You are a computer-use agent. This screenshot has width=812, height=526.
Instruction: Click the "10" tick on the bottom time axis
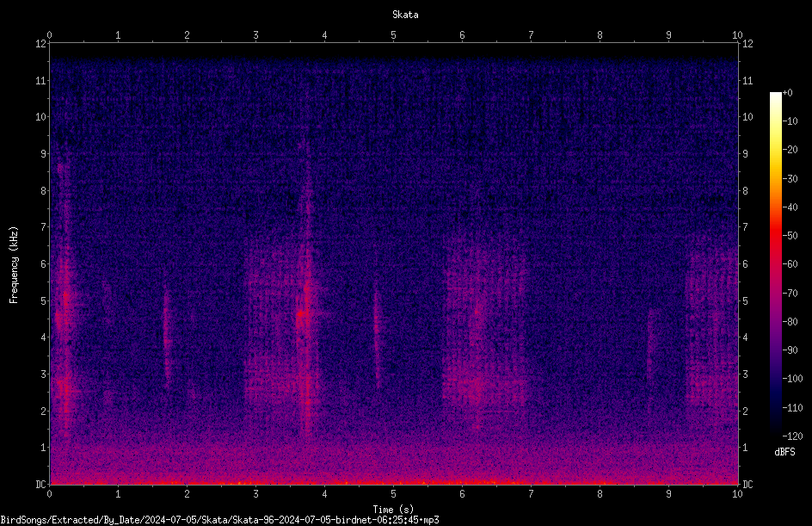(737, 494)
